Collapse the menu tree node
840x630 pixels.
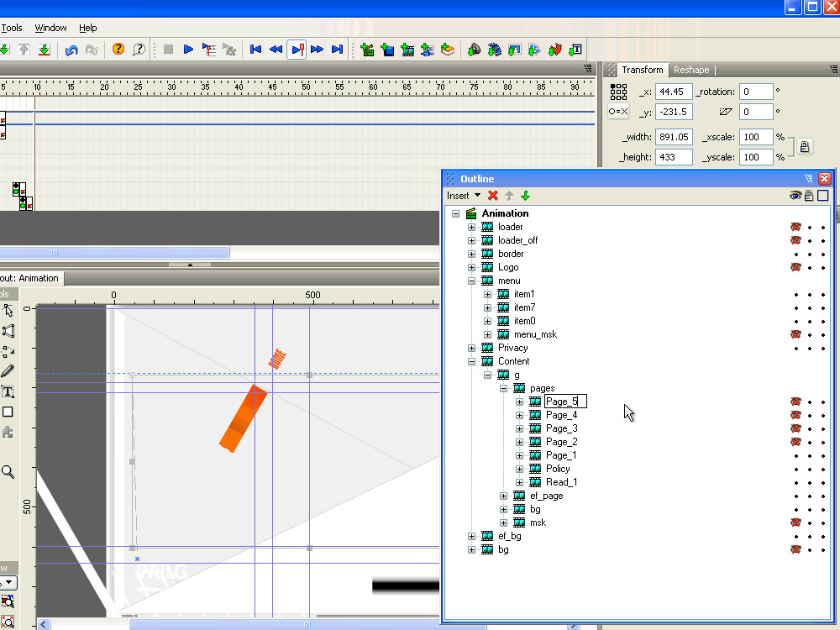(471, 281)
